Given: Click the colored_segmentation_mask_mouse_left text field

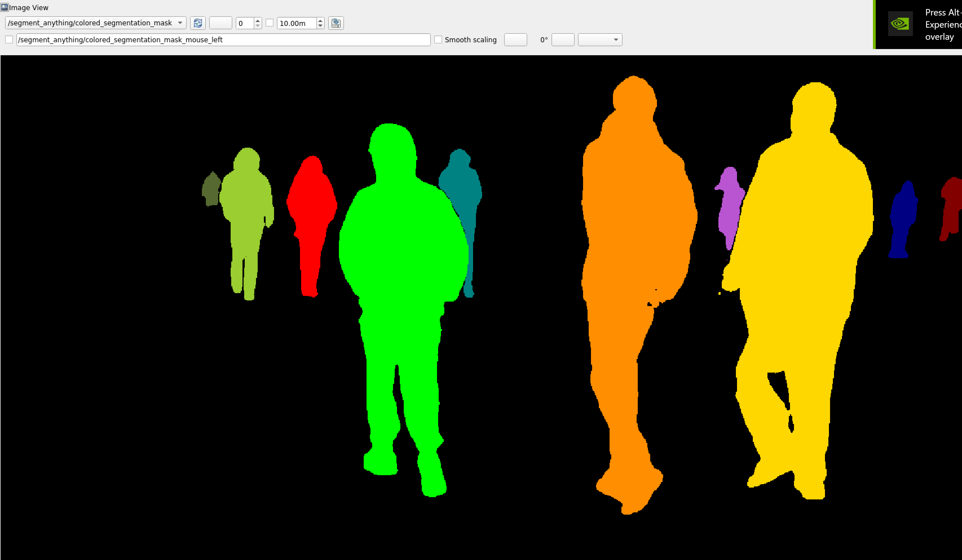Looking at the screenshot, I should [x=223, y=40].
